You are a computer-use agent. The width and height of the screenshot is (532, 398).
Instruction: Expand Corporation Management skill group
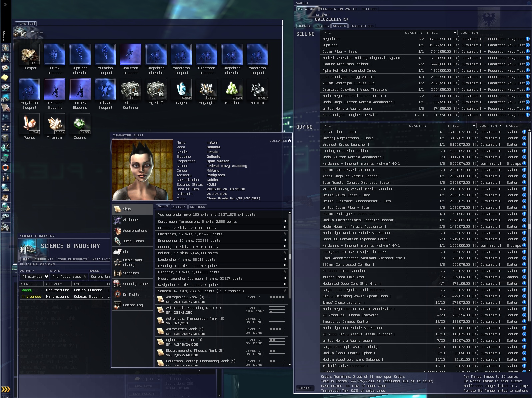(x=285, y=221)
